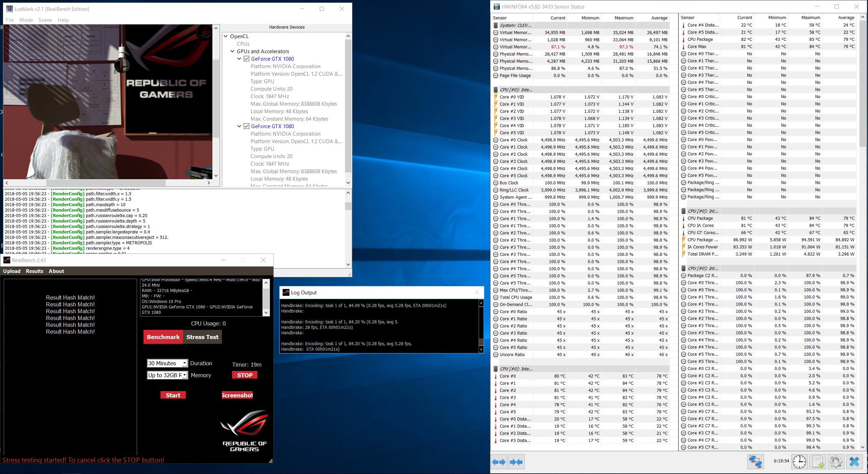Click the lightning icon beside Total DRAM P... row
This screenshot has height=474, width=868.
pyautogui.click(x=684, y=254)
